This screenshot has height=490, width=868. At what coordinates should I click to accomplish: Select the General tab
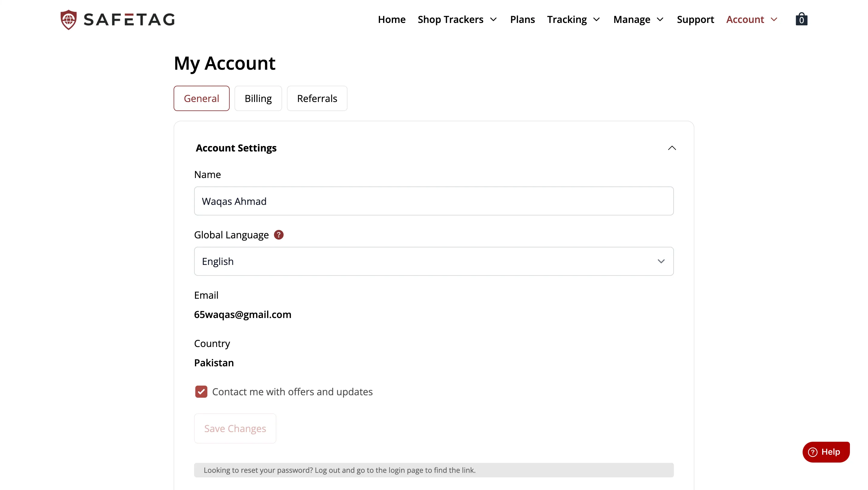click(201, 98)
